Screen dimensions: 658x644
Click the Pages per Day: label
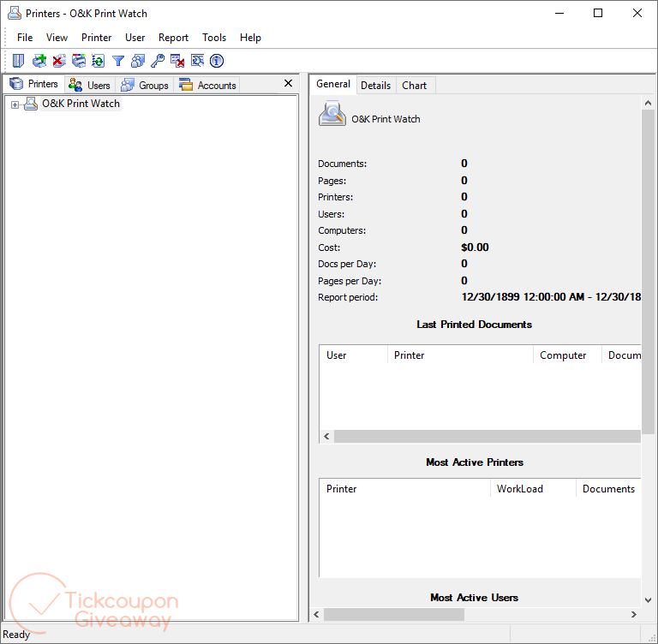click(x=350, y=281)
